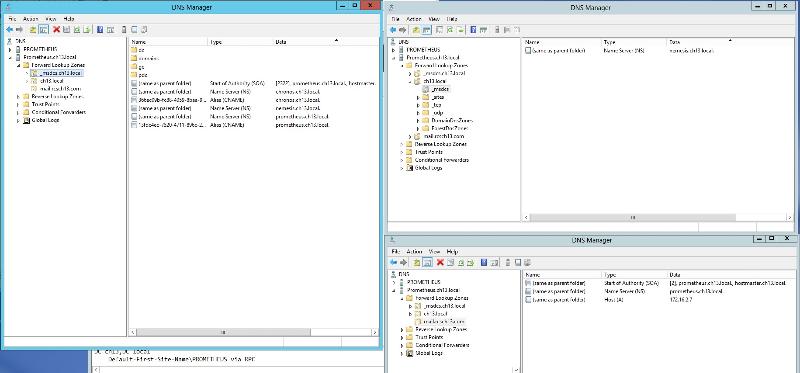Viewport: 800px width, 373px height.
Task: Click blue Help icon in left DNS Manager toolbar
Action: [x=100, y=30]
